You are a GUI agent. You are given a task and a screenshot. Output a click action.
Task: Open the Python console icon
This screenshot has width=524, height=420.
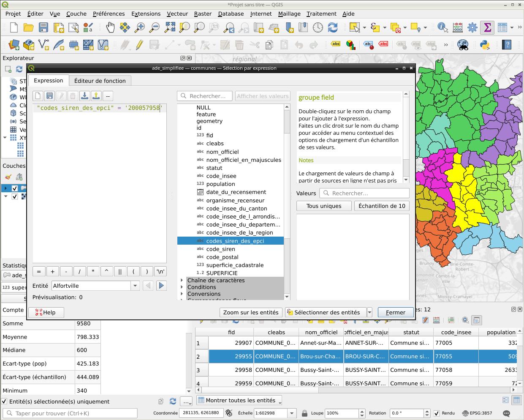click(484, 44)
